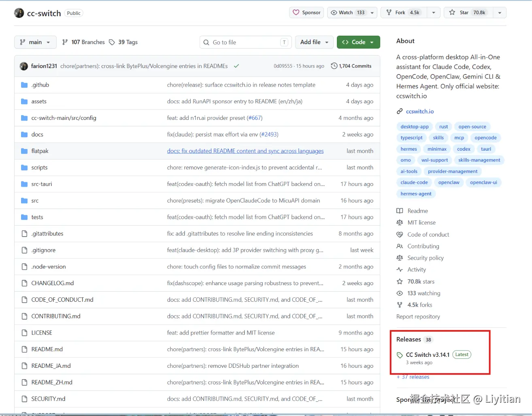Image resolution: width=532 pixels, height=416 pixels.
Task: Open the 133 watching link
Action: (424, 293)
